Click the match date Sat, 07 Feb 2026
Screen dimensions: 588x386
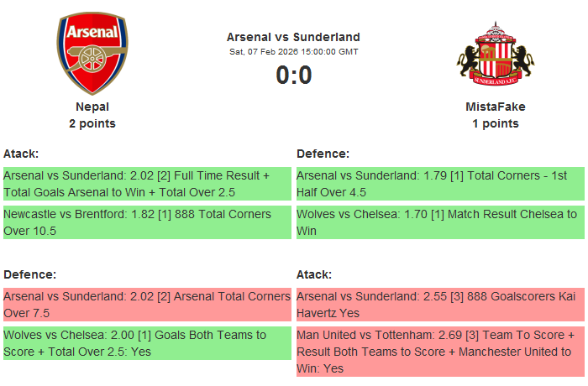coord(293,52)
